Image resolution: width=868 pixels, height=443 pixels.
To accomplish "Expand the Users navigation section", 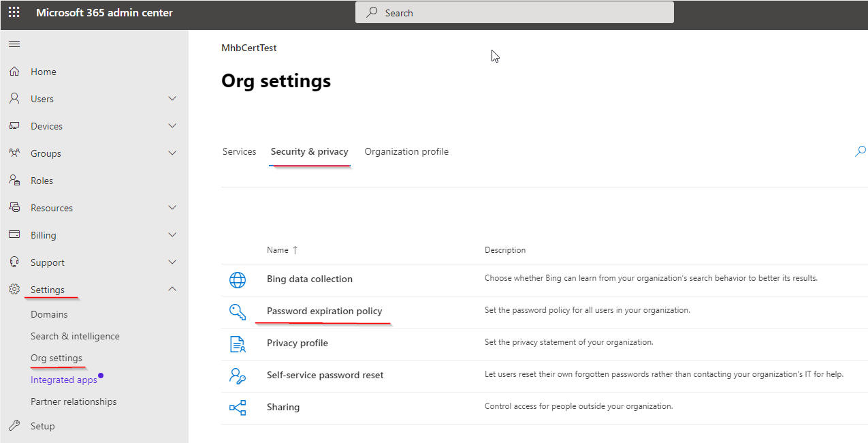I will click(x=172, y=99).
